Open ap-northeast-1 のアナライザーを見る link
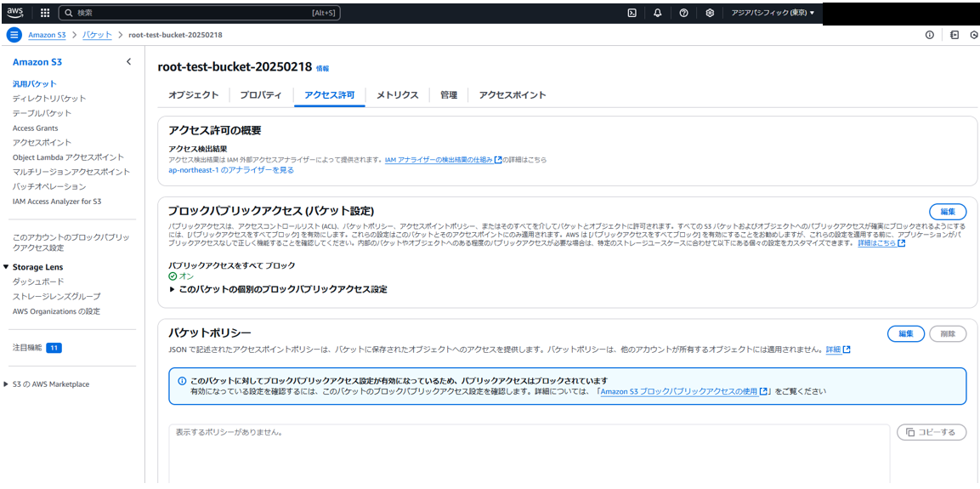 point(231,170)
